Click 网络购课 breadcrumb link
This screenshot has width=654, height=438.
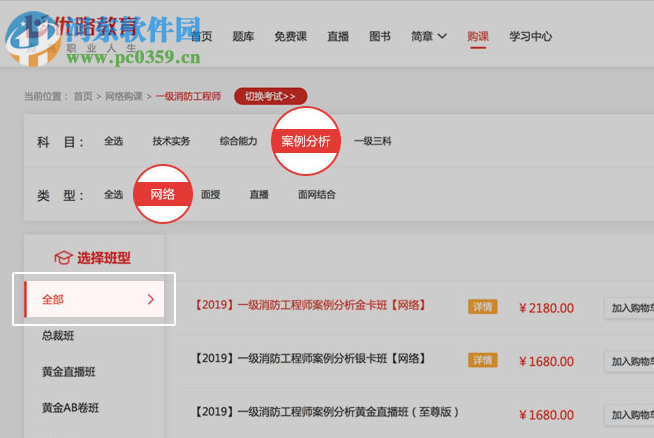(124, 96)
